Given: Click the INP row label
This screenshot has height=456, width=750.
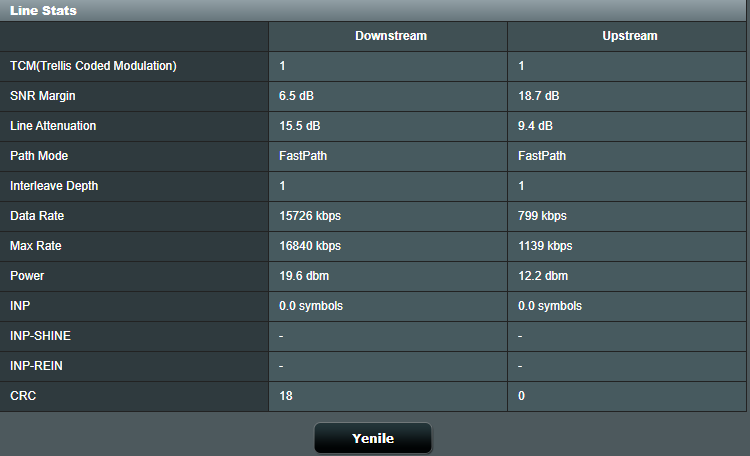Looking at the screenshot, I should coord(20,306).
